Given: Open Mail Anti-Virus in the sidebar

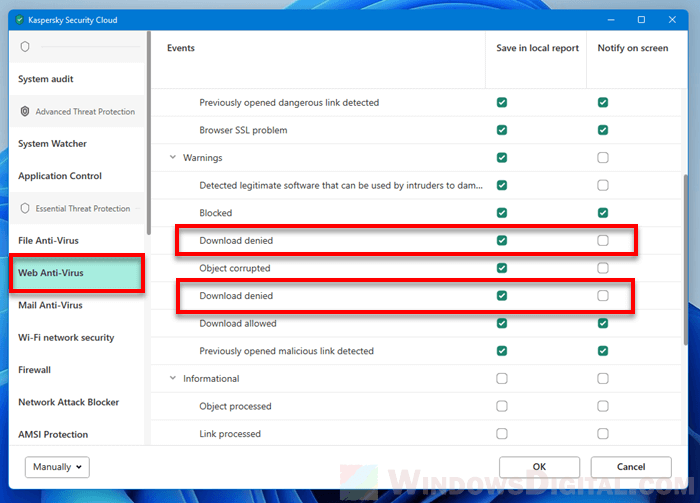Looking at the screenshot, I should 77,305.
